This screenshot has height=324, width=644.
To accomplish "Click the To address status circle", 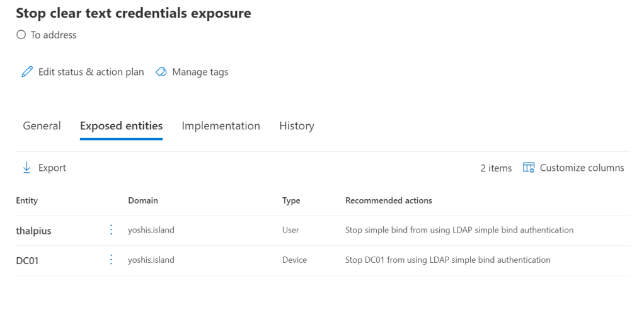I will click(x=21, y=35).
